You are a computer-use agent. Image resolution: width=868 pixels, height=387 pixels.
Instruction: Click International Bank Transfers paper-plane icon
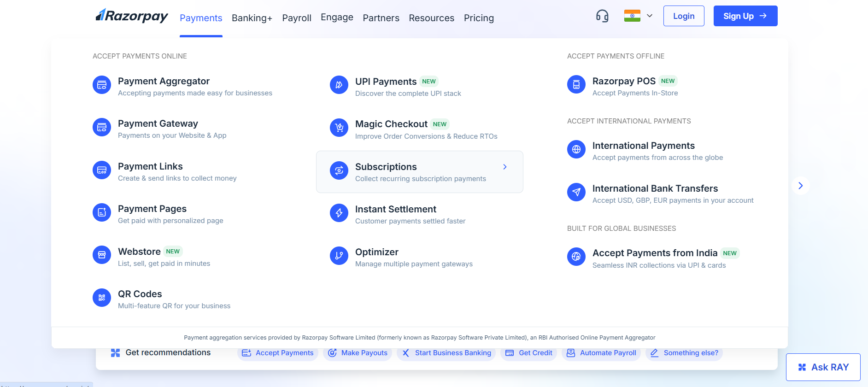tap(576, 192)
